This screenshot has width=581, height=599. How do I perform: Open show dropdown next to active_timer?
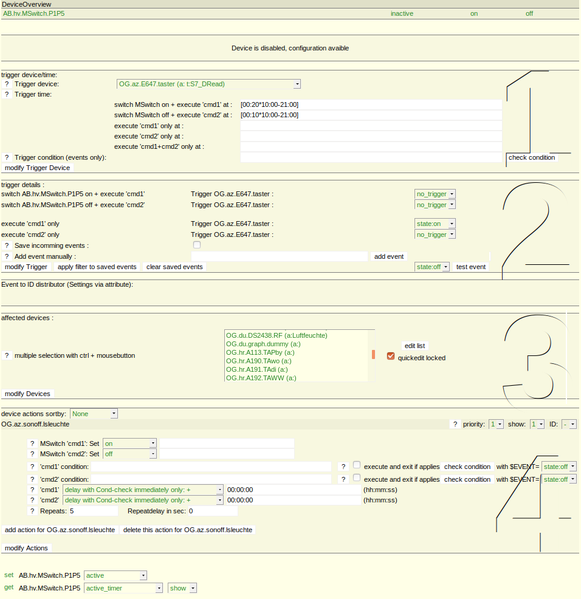[182, 588]
